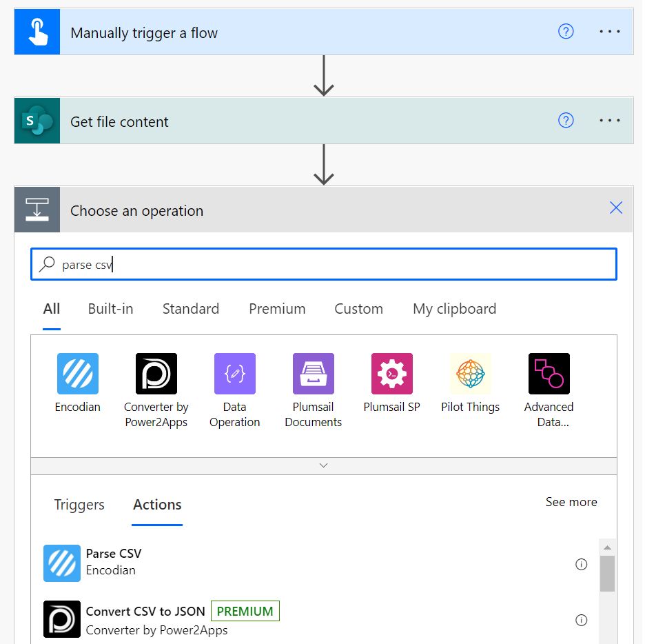Viewport: 645px width, 644px height.
Task: Click the Choose an operation step icon
Action: [37, 210]
